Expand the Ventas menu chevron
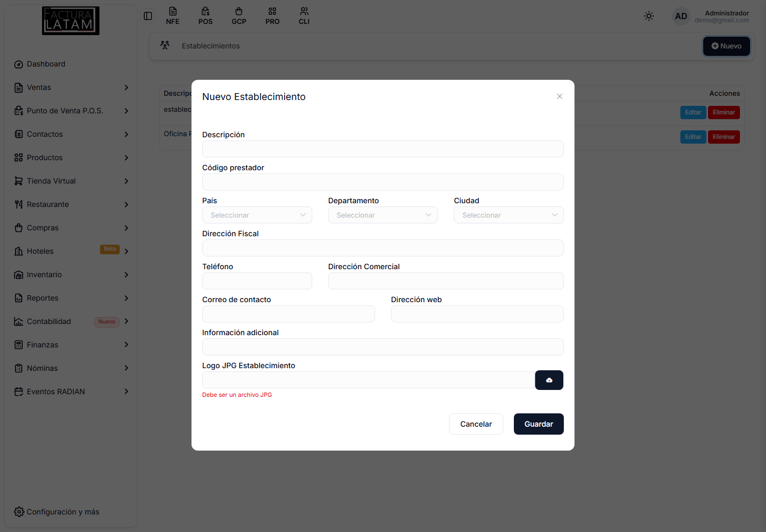 pyautogui.click(x=126, y=87)
